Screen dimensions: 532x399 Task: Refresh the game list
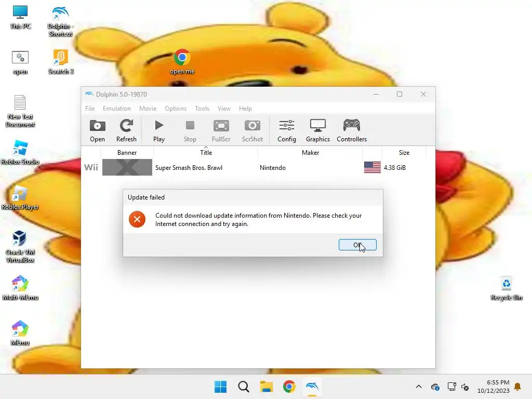click(x=126, y=130)
